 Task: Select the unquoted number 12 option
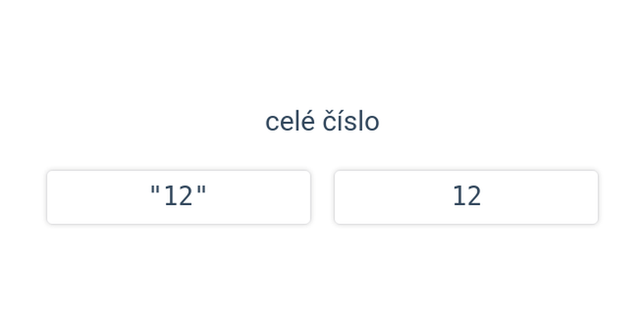pos(466,196)
